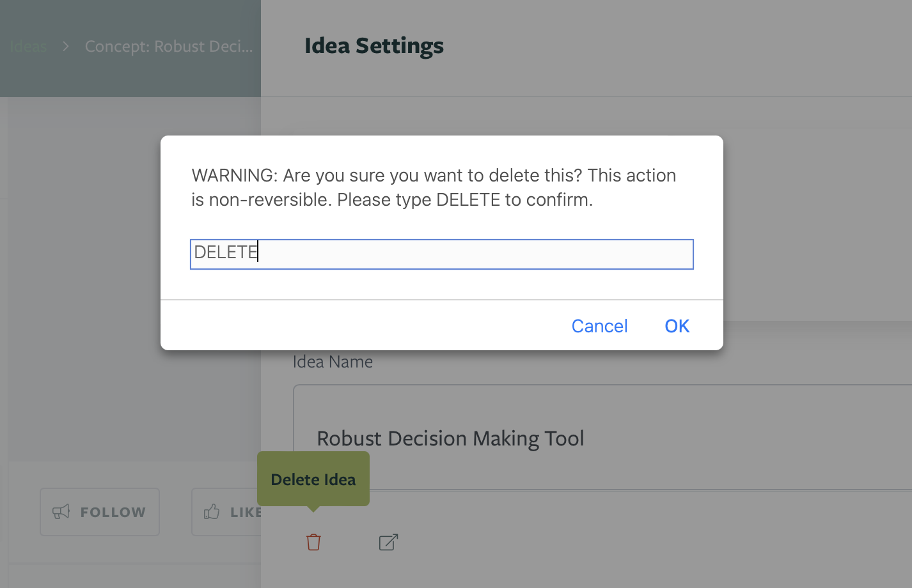The height and width of the screenshot is (588, 912).
Task: Click the WARNING message text in dialog
Action: (x=434, y=187)
